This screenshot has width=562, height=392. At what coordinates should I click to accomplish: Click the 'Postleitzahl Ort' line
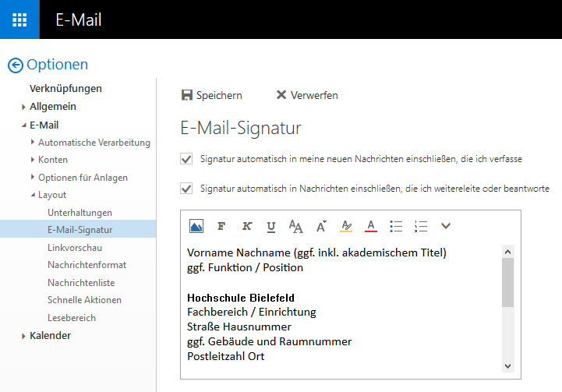[226, 356]
